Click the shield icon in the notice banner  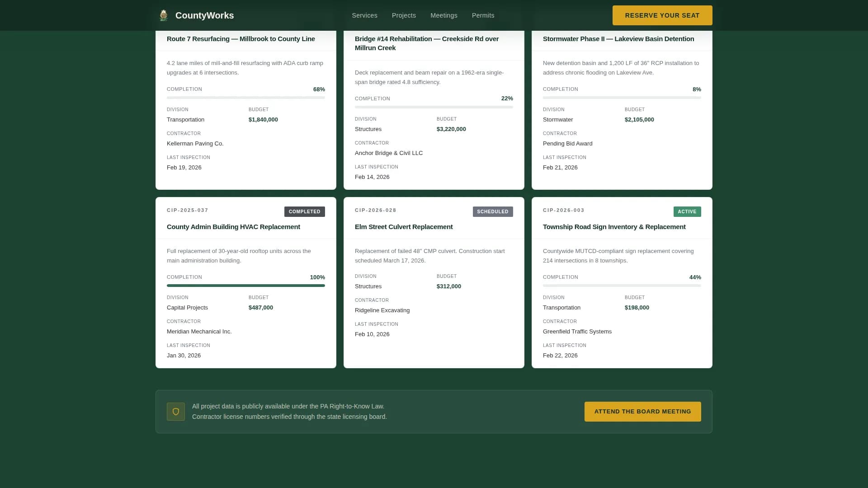pyautogui.click(x=176, y=412)
